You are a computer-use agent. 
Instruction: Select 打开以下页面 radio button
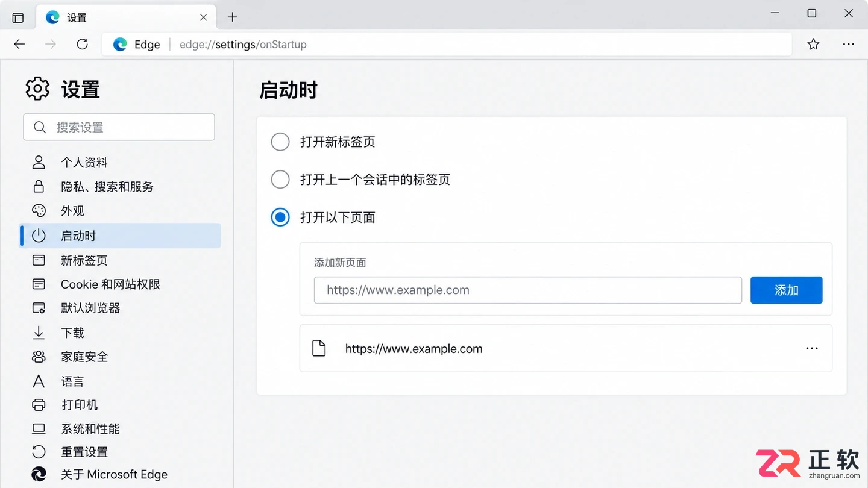point(280,217)
